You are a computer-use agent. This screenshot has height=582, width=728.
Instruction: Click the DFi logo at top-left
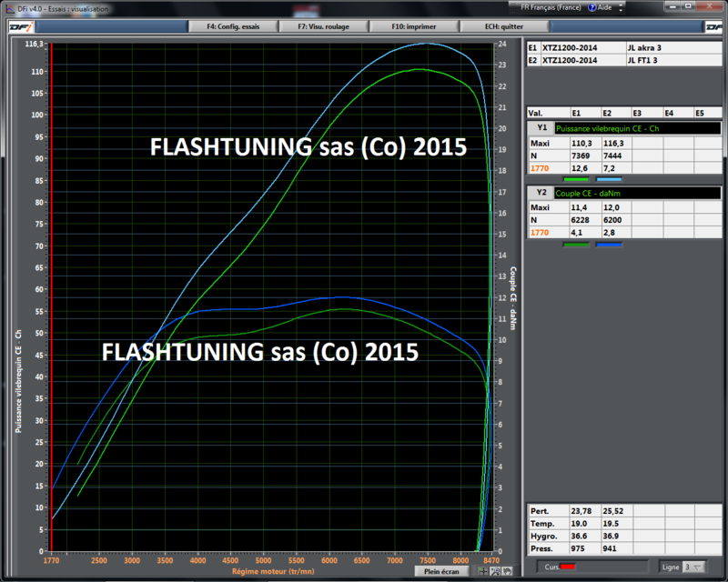(x=21, y=27)
